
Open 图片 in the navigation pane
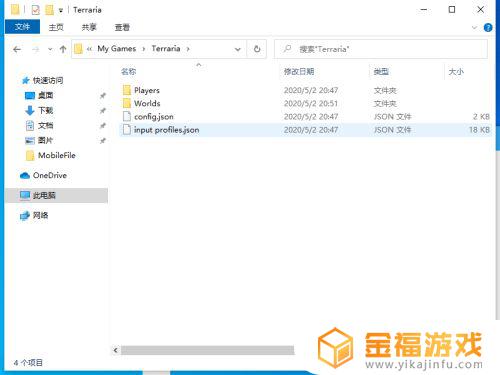tap(45, 140)
